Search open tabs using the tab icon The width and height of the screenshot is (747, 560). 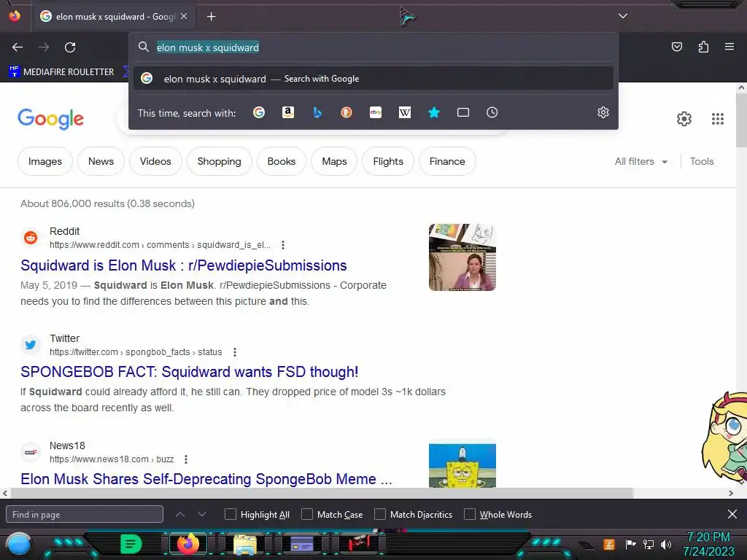pyautogui.click(x=463, y=112)
